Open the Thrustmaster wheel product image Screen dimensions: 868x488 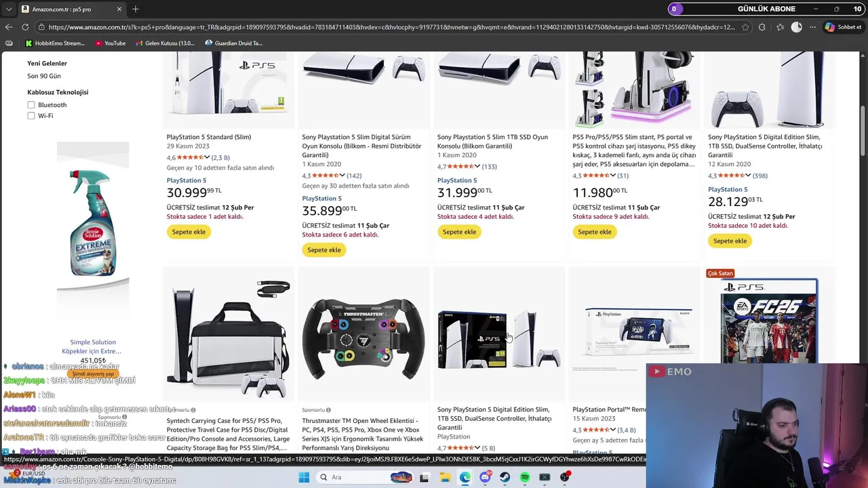tap(363, 334)
